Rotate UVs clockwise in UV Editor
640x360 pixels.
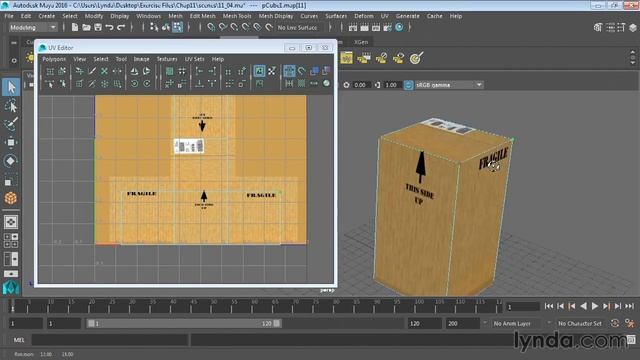(147, 83)
